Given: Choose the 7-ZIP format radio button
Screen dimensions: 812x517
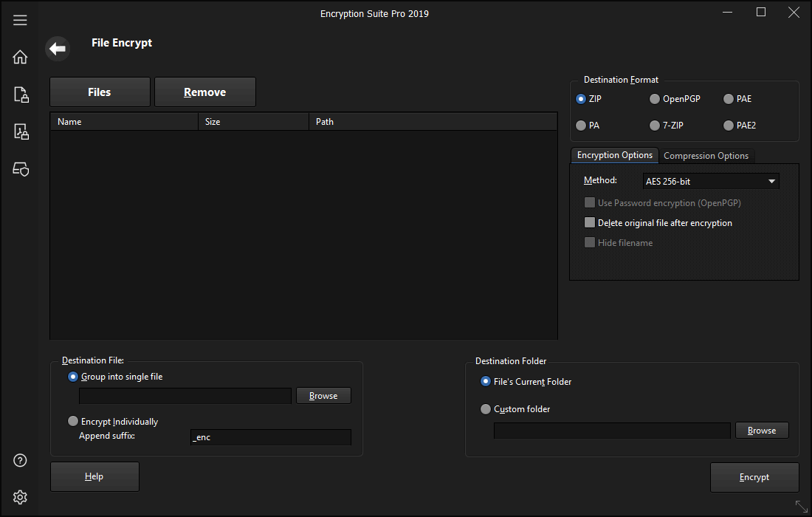Looking at the screenshot, I should tap(655, 126).
